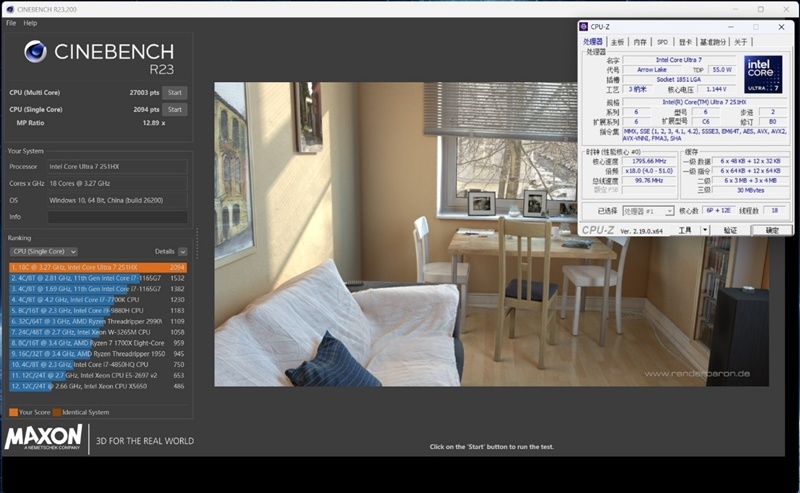The height and width of the screenshot is (493, 800).
Task: Expand the ranking Details chevron
Action: (x=183, y=252)
